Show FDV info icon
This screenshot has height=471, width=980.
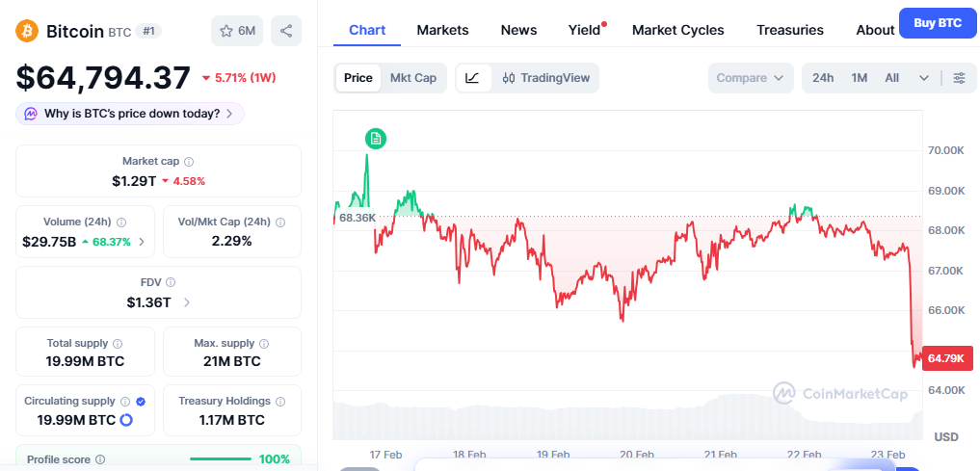tap(171, 282)
